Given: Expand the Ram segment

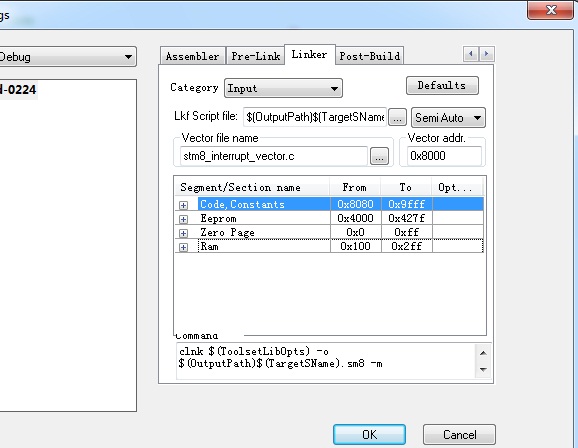Looking at the screenshot, I should point(184,247).
